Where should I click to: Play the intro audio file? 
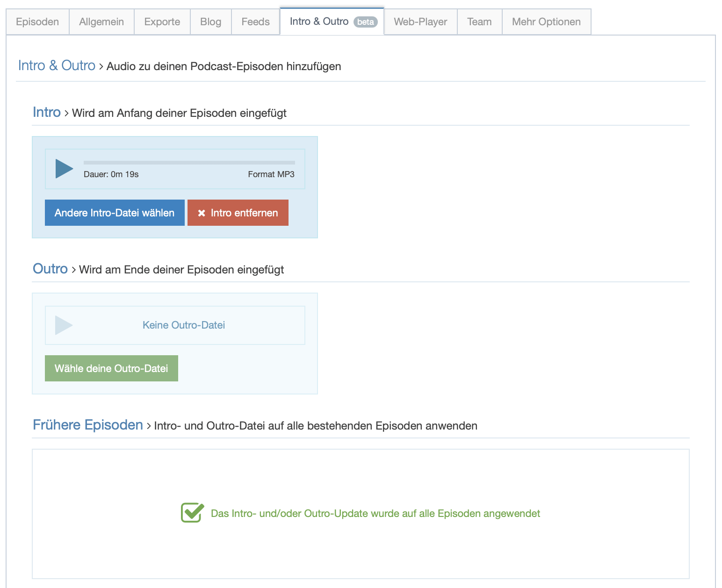point(64,169)
